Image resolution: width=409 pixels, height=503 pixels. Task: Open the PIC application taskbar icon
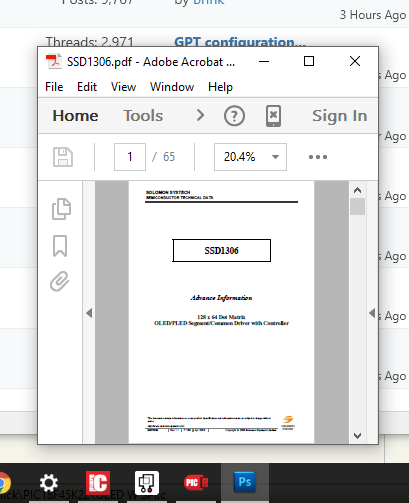(196, 482)
